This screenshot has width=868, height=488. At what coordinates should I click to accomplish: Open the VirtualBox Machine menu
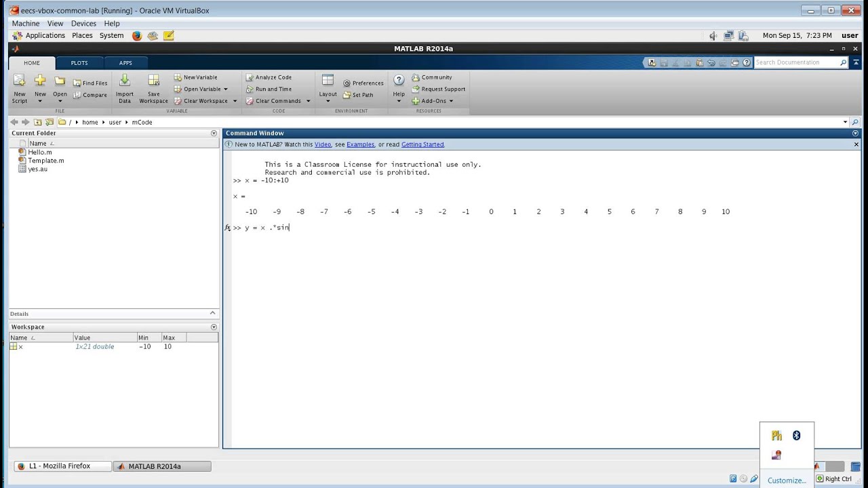click(x=26, y=23)
